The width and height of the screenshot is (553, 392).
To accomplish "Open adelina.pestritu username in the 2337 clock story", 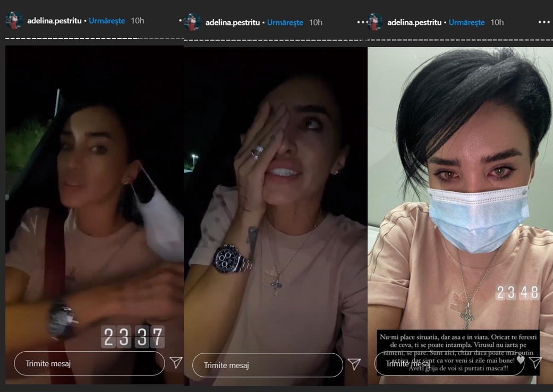I will pyautogui.click(x=54, y=21).
